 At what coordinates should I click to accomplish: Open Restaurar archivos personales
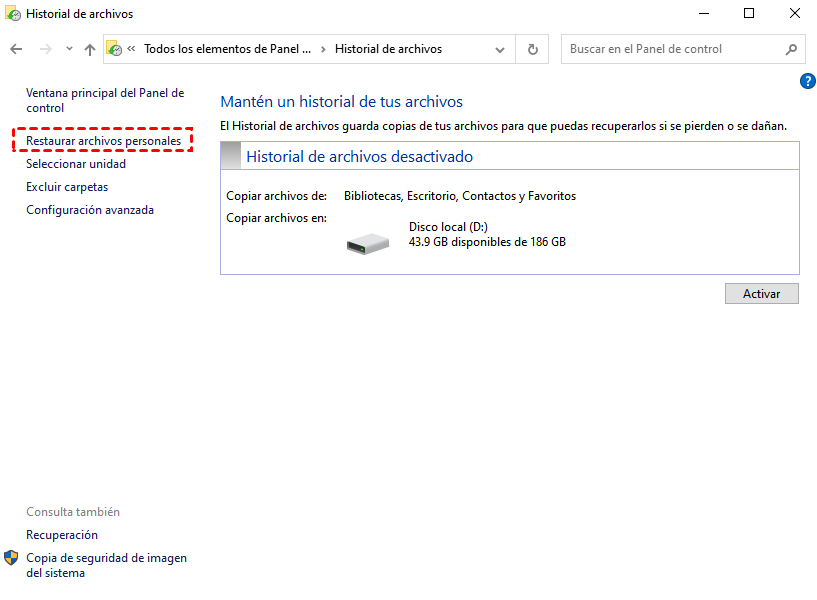104,141
